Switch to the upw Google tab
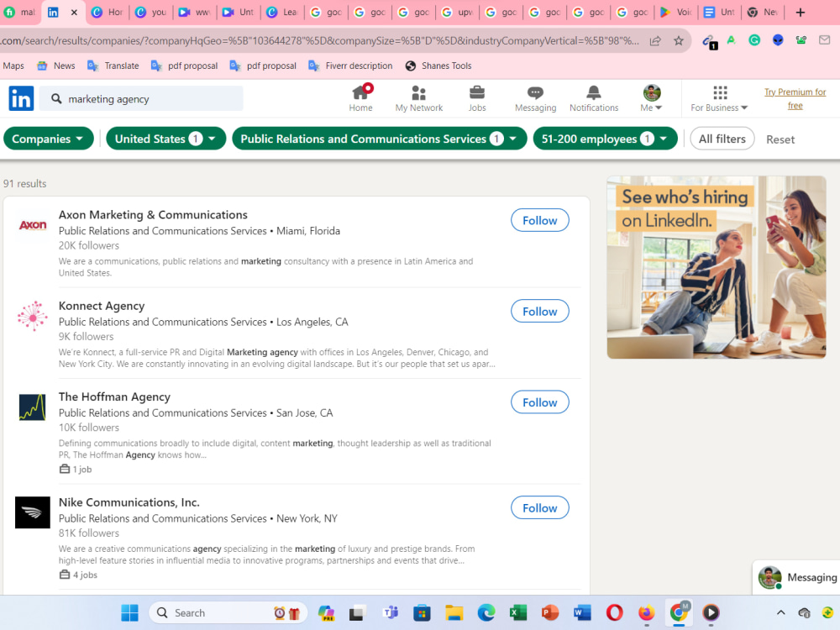 coord(458,13)
